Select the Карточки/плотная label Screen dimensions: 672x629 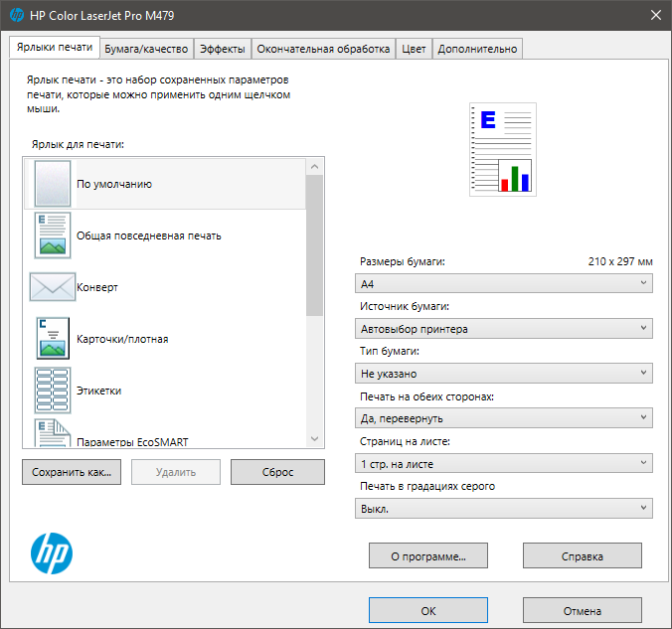click(122, 339)
